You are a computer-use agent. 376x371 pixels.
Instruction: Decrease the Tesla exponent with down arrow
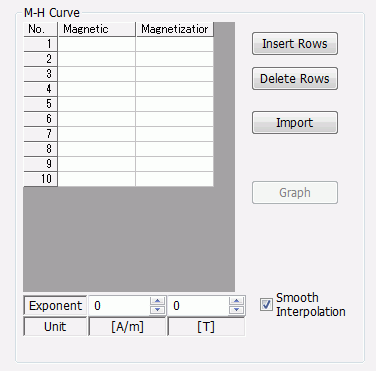coord(236,310)
